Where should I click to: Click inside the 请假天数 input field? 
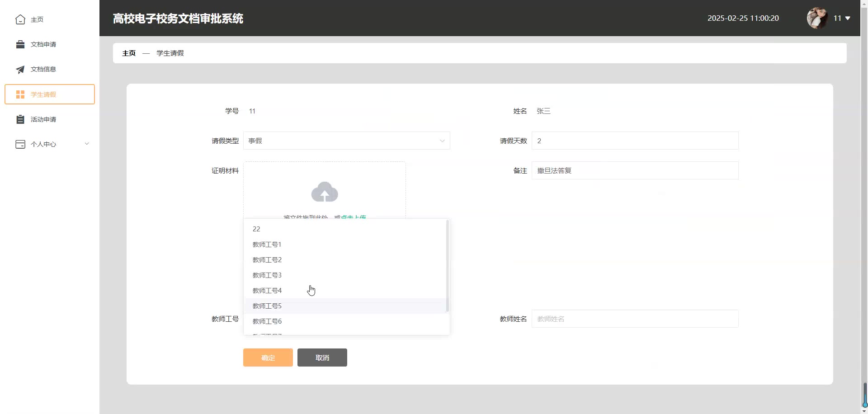click(x=635, y=141)
